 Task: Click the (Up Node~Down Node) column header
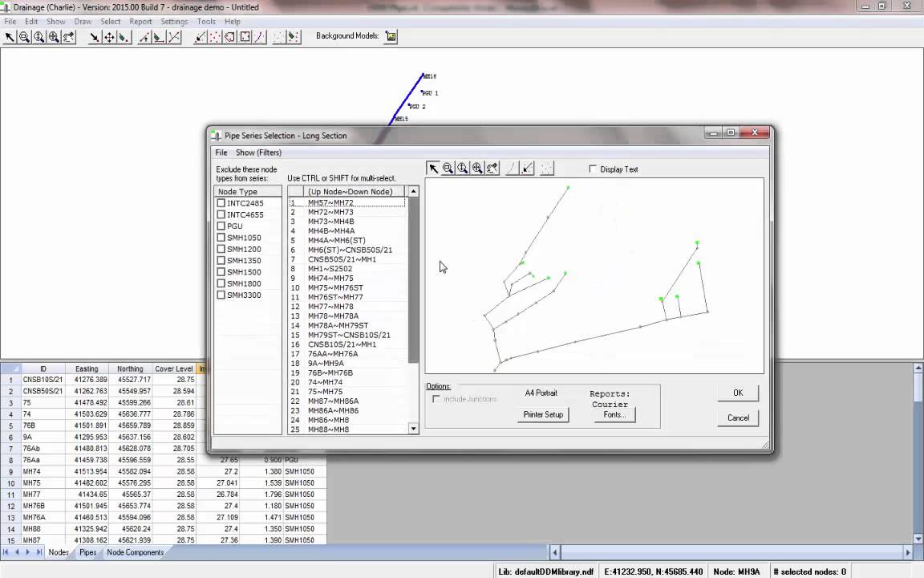354,192
